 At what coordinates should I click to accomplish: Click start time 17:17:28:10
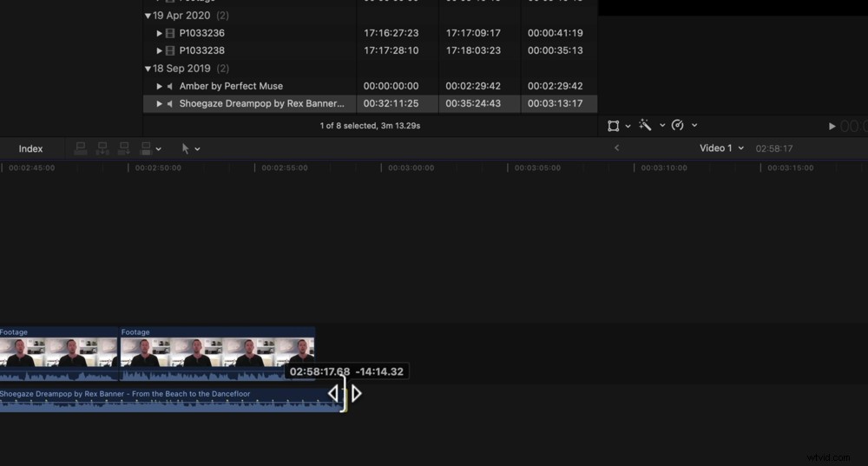click(x=391, y=50)
